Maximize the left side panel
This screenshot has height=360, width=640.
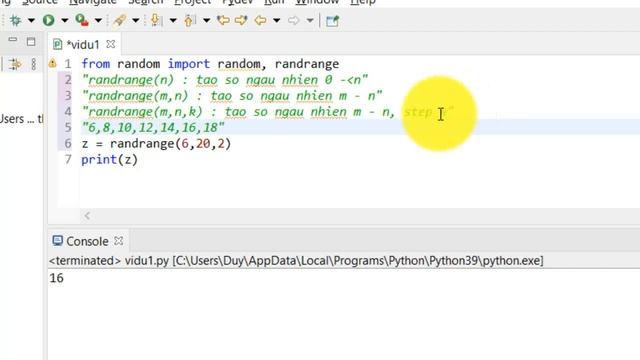click(x=31, y=41)
